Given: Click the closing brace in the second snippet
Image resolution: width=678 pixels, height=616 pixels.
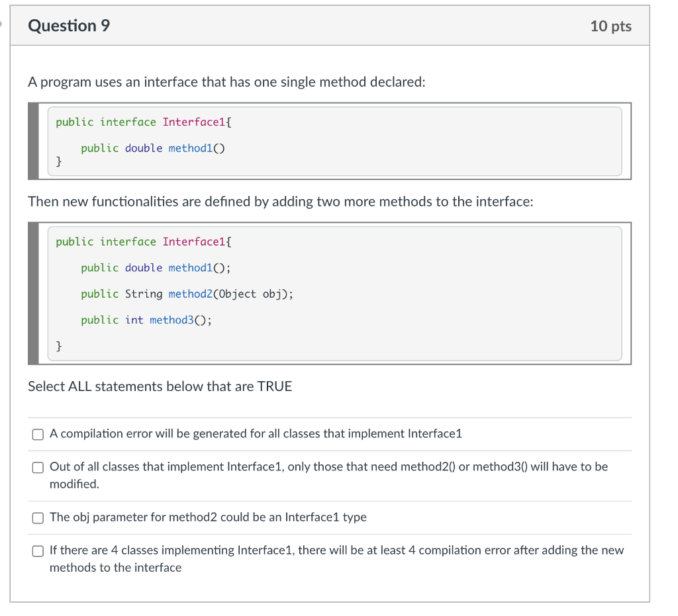Looking at the screenshot, I should [58, 345].
